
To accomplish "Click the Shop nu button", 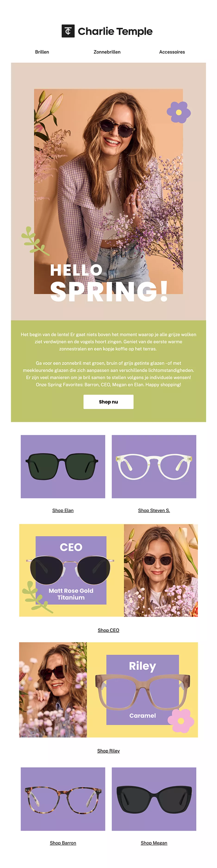I will [108, 402].
